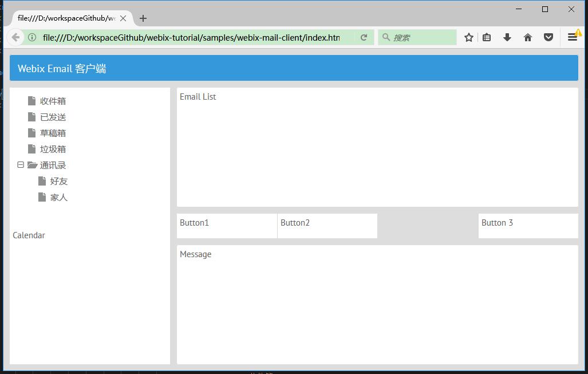Go to home page icon
Screen dimensions: 588x374
pyautogui.click(x=528, y=37)
